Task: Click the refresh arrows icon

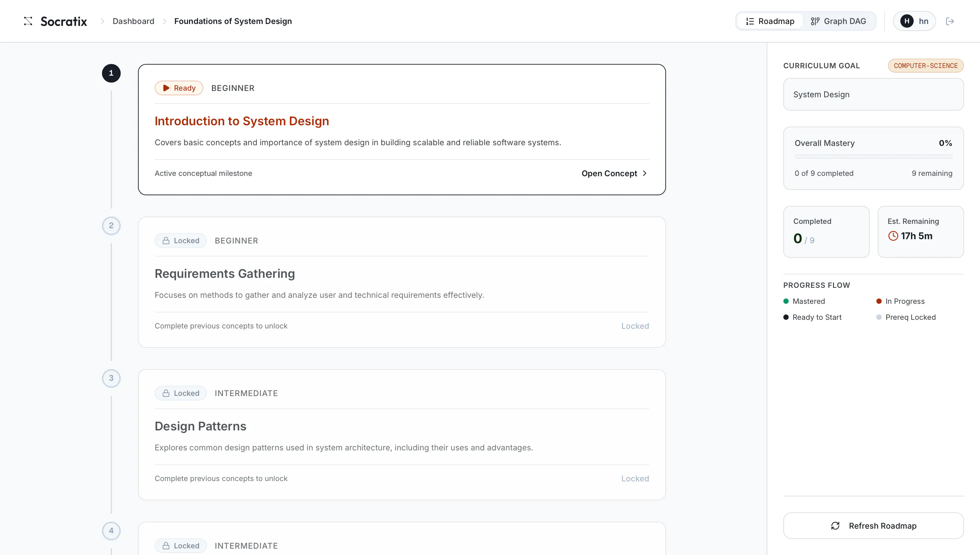Action: pyautogui.click(x=835, y=526)
